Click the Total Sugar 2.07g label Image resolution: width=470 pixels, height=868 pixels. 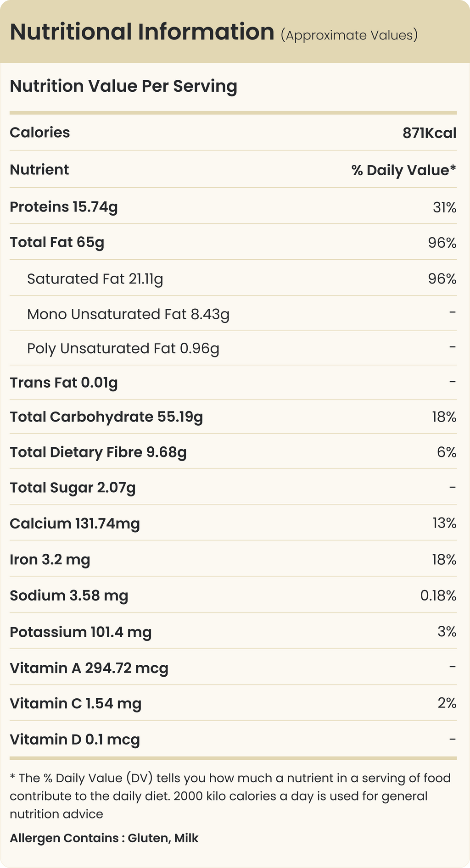coord(73,488)
